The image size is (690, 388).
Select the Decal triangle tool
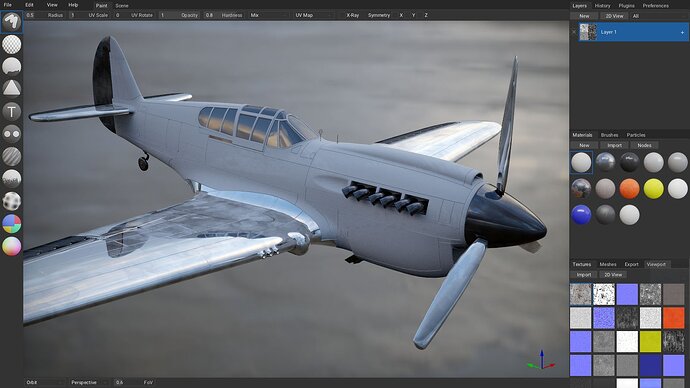pyautogui.click(x=11, y=88)
